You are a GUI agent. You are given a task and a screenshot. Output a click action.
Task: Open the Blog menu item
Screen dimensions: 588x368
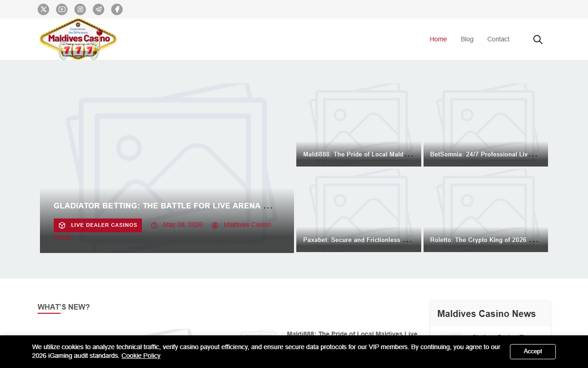[x=467, y=39]
